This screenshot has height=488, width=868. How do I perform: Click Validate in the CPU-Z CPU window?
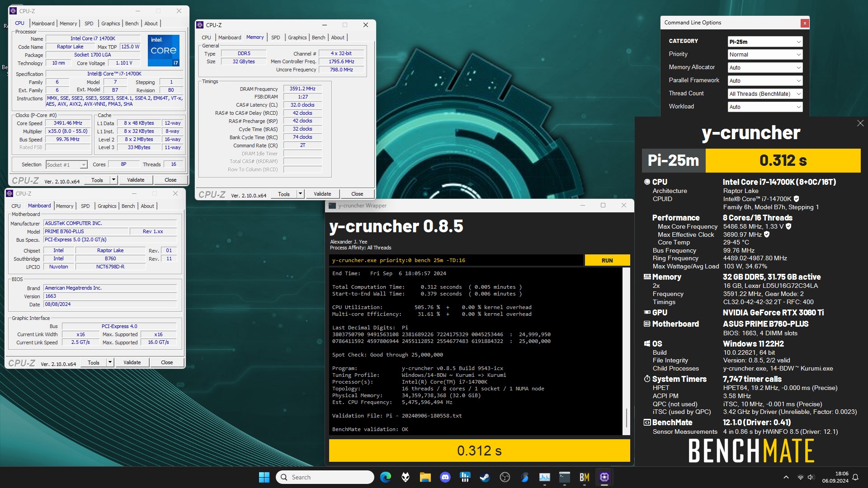136,180
